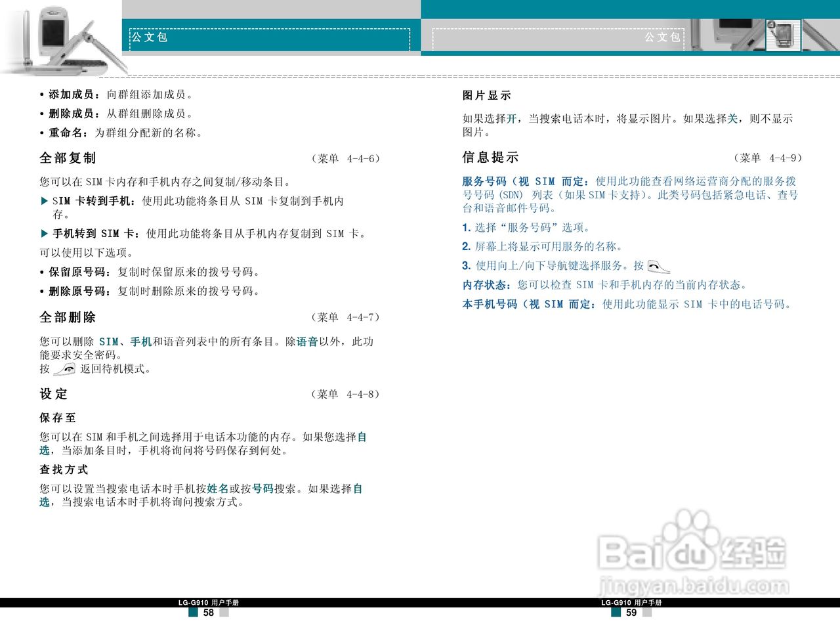Click highlighted word SIM in 全部删除 paragraph

109,341
